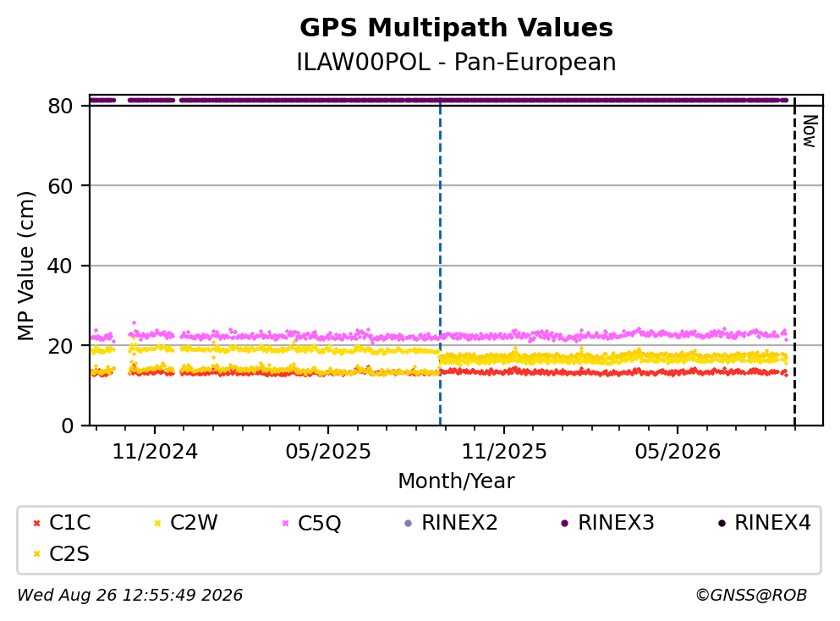Click the 80 y-axis tick label
The width and height of the screenshot is (840, 621).
tap(60, 106)
